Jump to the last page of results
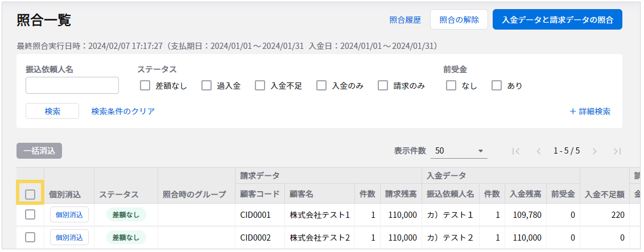Screen dimensions: 644x252 coord(617,151)
